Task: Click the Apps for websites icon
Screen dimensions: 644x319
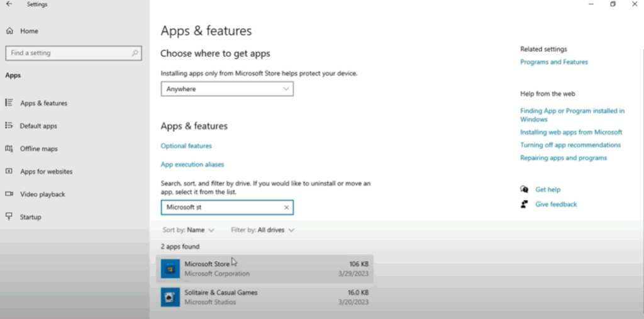Action: point(9,171)
